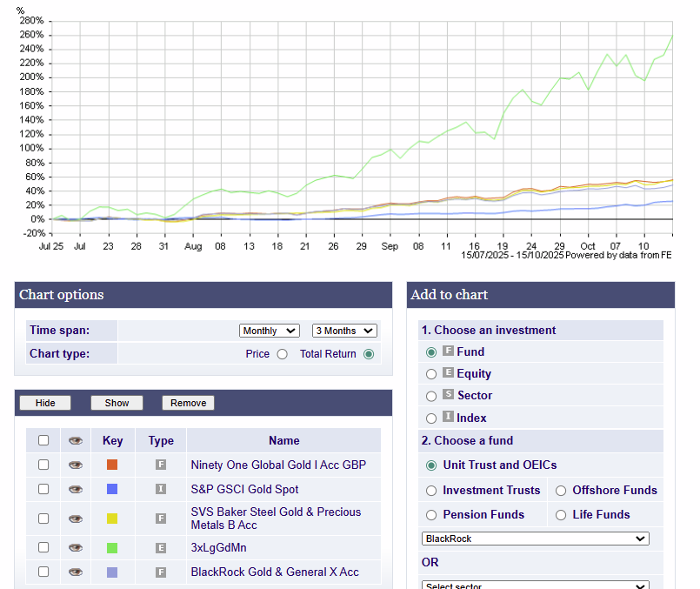Screen dimensions: 700x589
Task: Toggle visibility eye for S&P GSCI Gold Spot
Action: point(76,490)
